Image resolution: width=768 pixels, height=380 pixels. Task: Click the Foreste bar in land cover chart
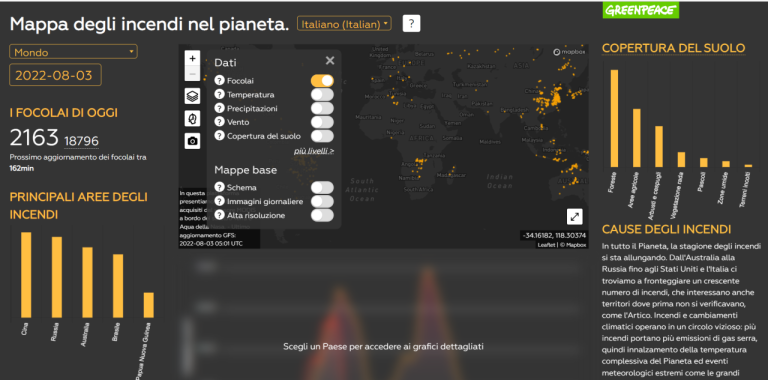[614, 119]
